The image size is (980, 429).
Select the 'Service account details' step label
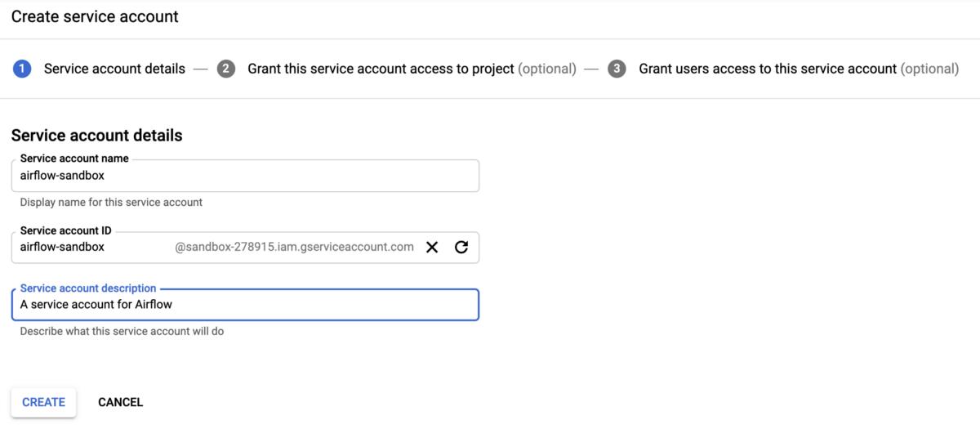click(114, 69)
